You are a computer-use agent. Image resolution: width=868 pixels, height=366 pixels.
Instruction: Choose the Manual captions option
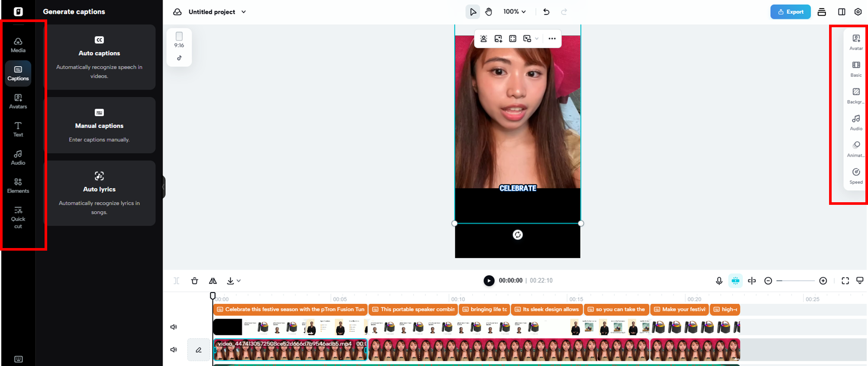(100, 125)
